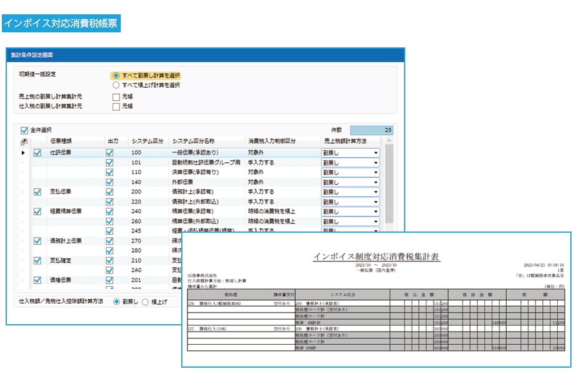The height and width of the screenshot is (392, 579).
Task: Sort by システム区分名称 column header
Action: 207,141
